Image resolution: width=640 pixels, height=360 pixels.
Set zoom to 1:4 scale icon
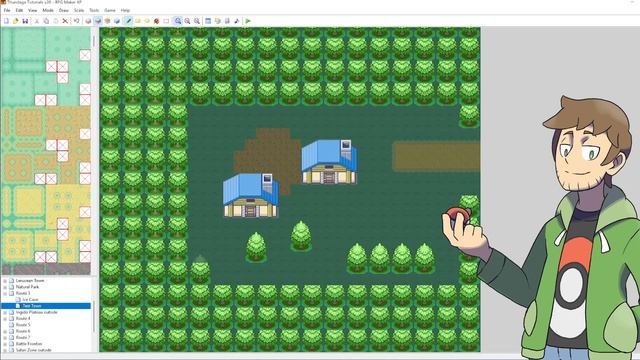[197, 21]
